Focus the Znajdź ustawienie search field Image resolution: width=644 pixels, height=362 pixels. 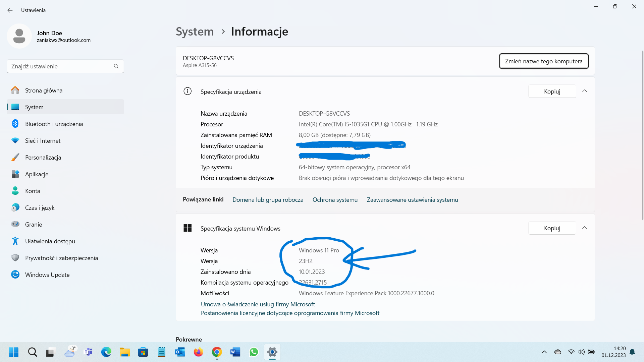click(x=65, y=66)
